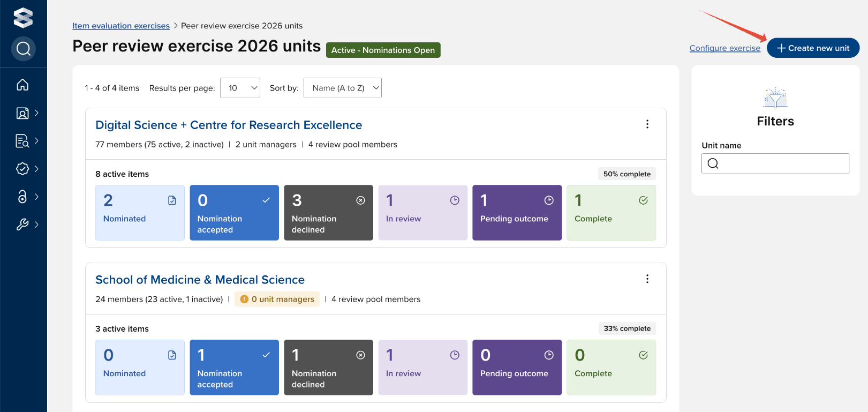
Task: Open the verified badge icon in sidebar
Action: click(22, 169)
